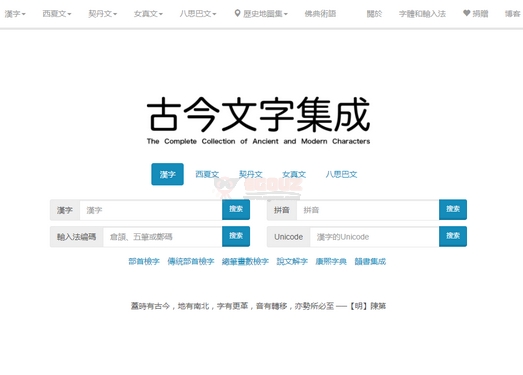This screenshot has width=523, height=375.
Task: Select the active 漢字 tab below the title
Action: pos(167,174)
